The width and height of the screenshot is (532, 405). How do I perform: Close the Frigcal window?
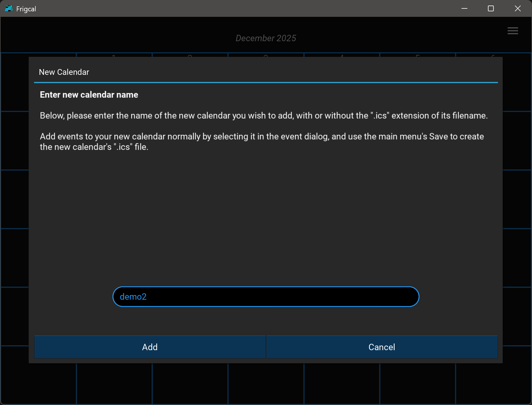518,9
